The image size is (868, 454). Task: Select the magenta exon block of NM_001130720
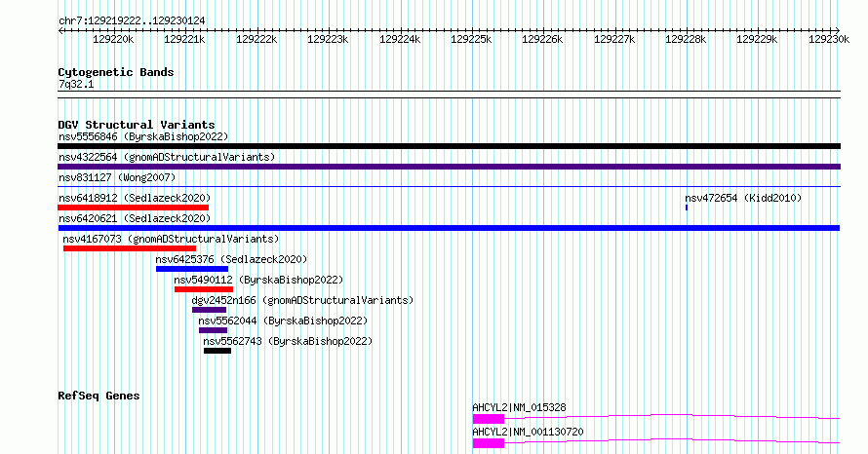489,443
